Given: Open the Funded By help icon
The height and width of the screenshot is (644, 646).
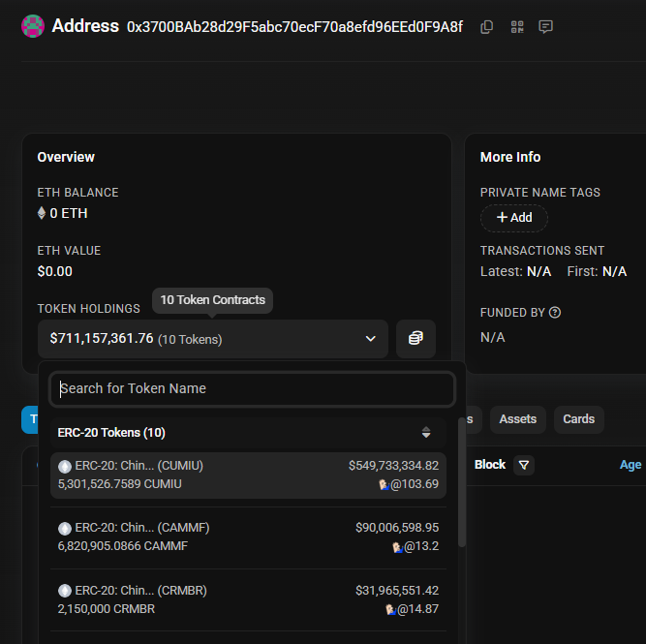Looking at the screenshot, I should click(x=555, y=313).
